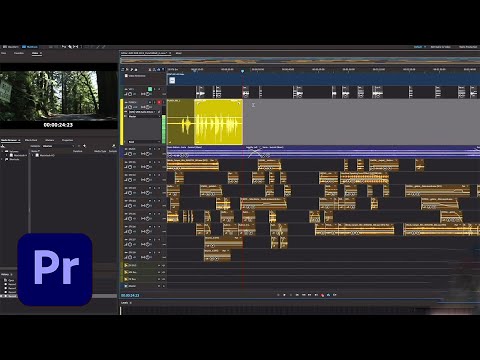Open the Read automation mode dropdown on yellow track

pos(144,142)
